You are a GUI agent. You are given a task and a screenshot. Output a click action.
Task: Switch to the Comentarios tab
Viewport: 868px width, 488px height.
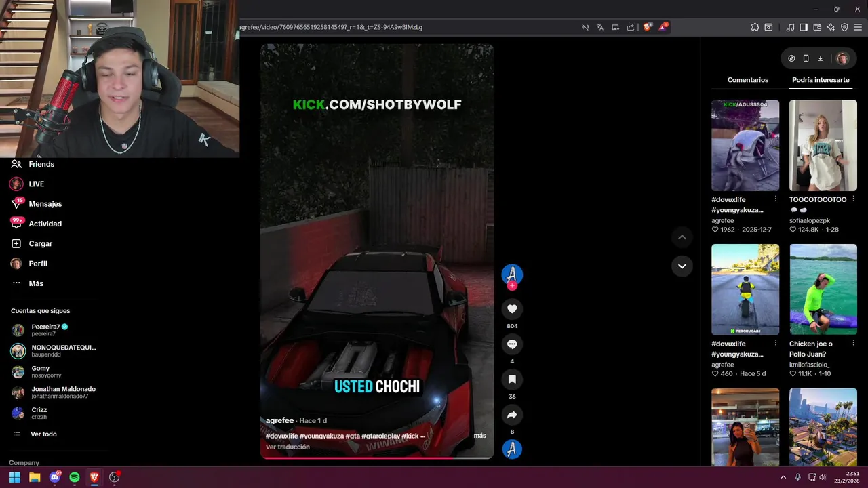[x=748, y=80]
